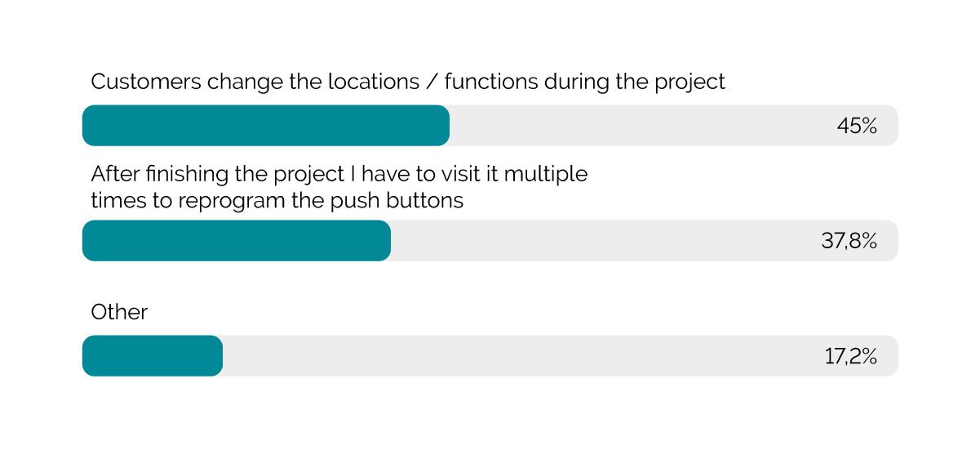
Task: Click the gray unfilled part of the 37,8% bar
Action: point(604,241)
